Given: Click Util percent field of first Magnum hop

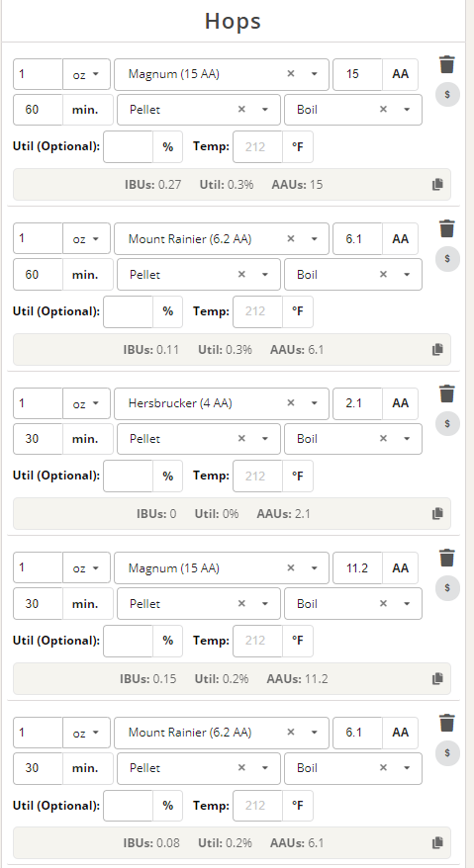Looking at the screenshot, I should coord(128,146).
